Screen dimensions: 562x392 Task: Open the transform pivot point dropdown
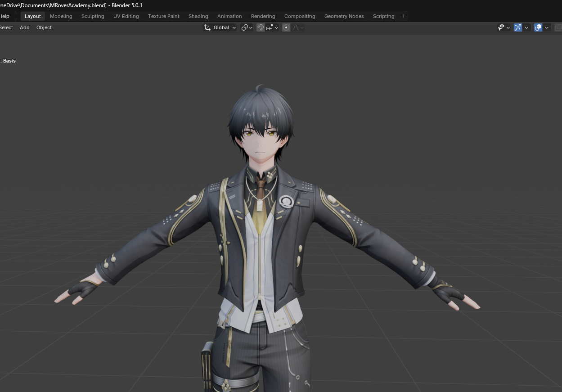[x=247, y=27]
